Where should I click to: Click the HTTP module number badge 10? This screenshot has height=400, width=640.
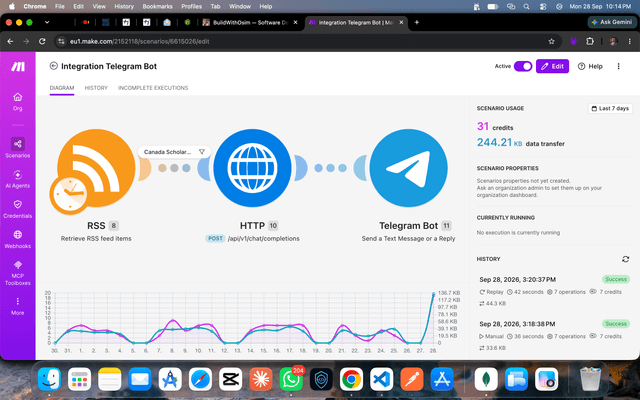click(x=273, y=226)
